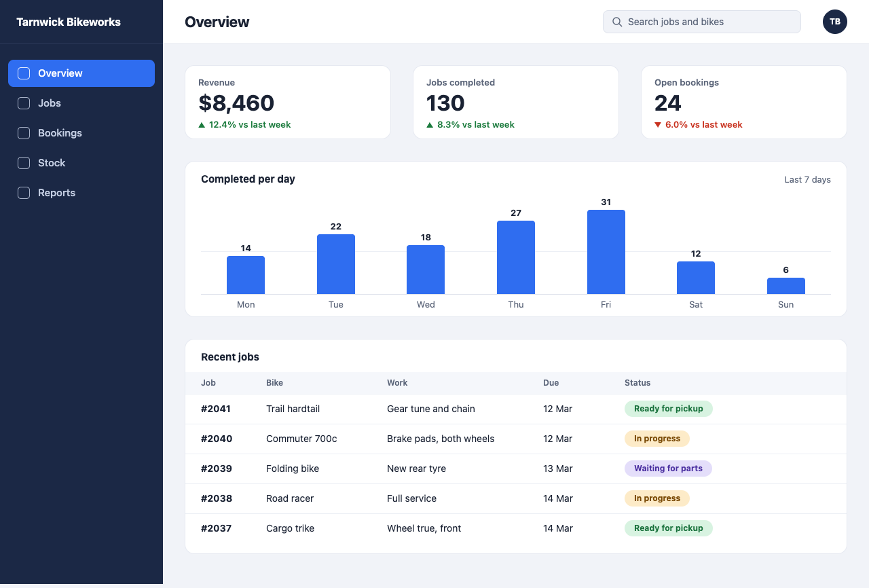869x588 pixels.
Task: Open job #2039
Action: coord(217,468)
